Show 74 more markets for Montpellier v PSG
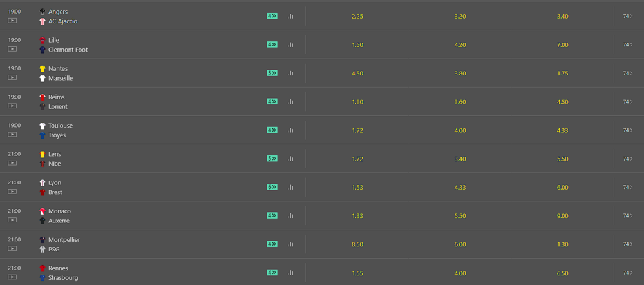 tap(627, 244)
